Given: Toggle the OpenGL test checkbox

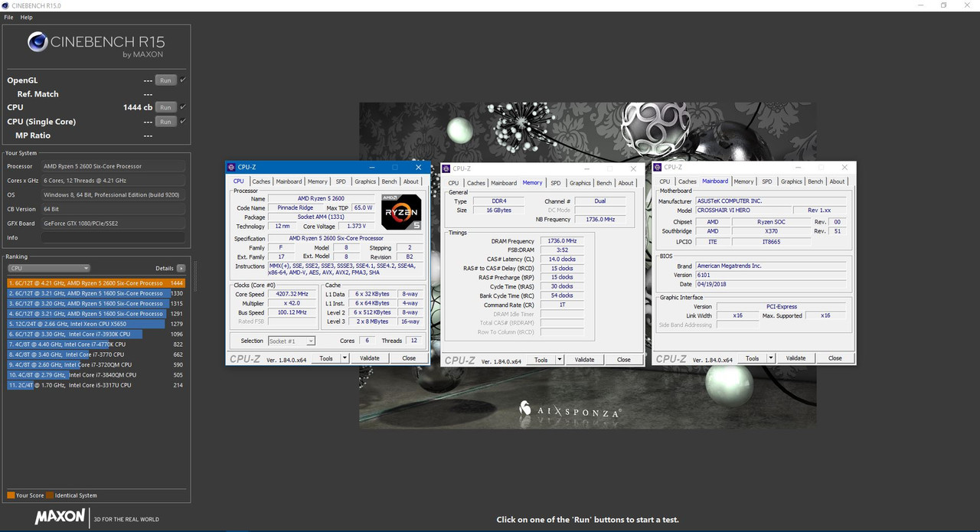Looking at the screenshot, I should (x=183, y=80).
